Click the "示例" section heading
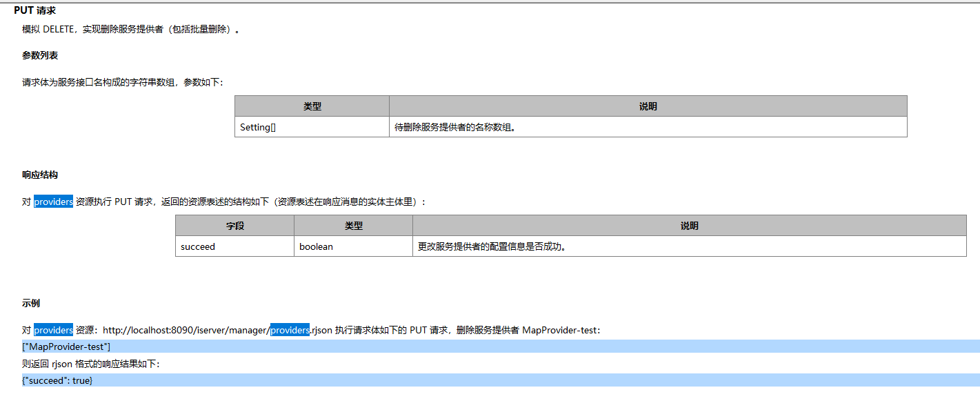This screenshot has height=410, width=980. pyautogui.click(x=31, y=304)
